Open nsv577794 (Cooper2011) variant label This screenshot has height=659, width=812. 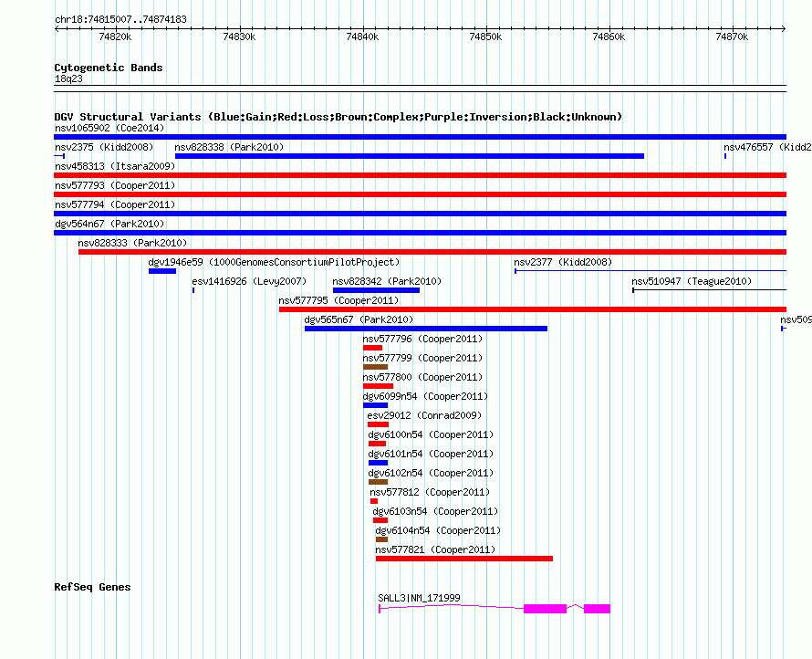(x=115, y=204)
